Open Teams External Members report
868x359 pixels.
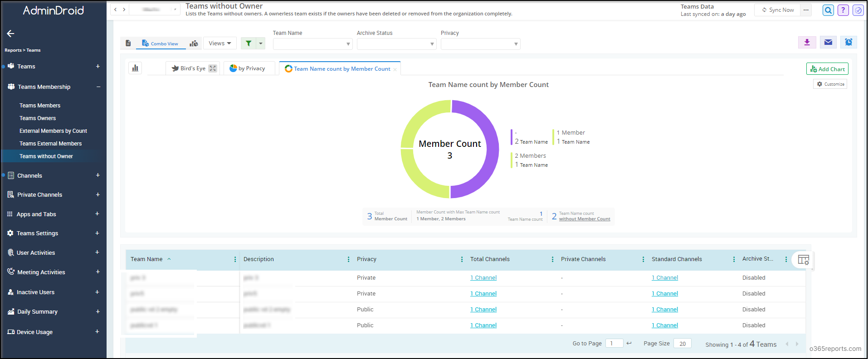[x=50, y=143]
